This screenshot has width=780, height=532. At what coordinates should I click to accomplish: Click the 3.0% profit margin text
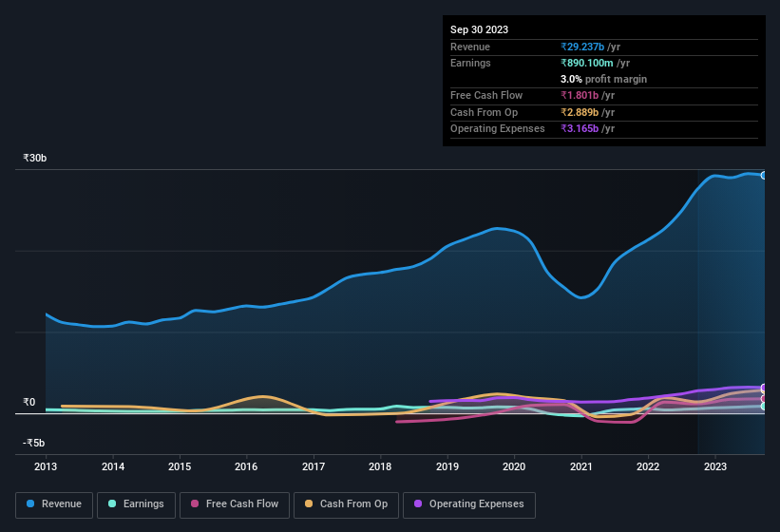tap(604, 79)
